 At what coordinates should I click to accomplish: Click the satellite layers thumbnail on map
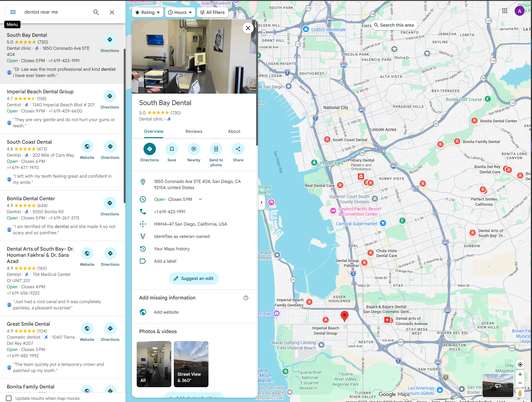[x=498, y=385]
